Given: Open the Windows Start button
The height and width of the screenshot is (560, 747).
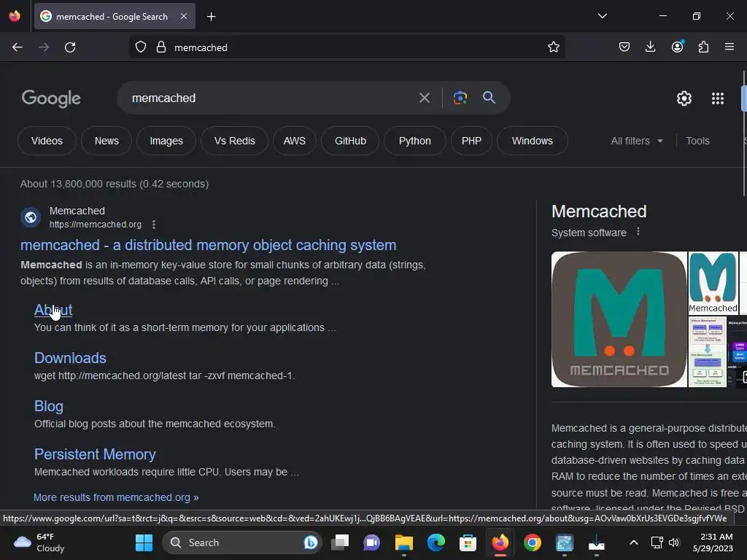Looking at the screenshot, I should tap(144, 542).
